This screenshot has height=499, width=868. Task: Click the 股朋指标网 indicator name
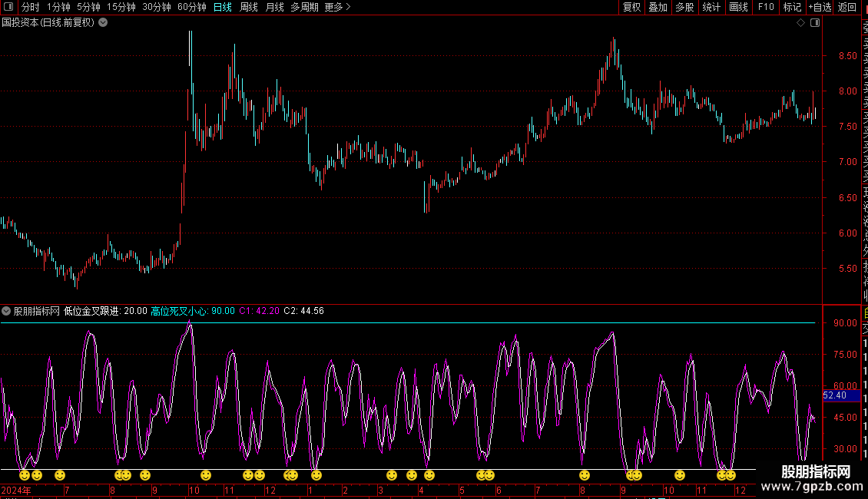click(x=37, y=311)
